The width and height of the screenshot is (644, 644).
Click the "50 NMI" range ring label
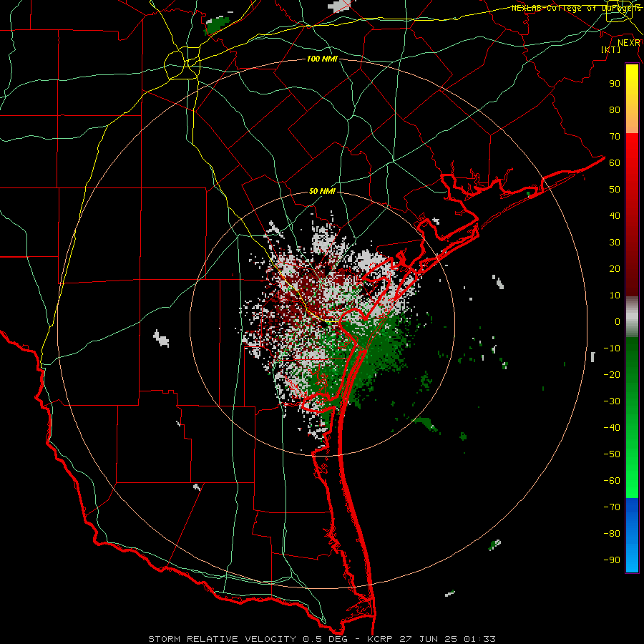(x=322, y=191)
